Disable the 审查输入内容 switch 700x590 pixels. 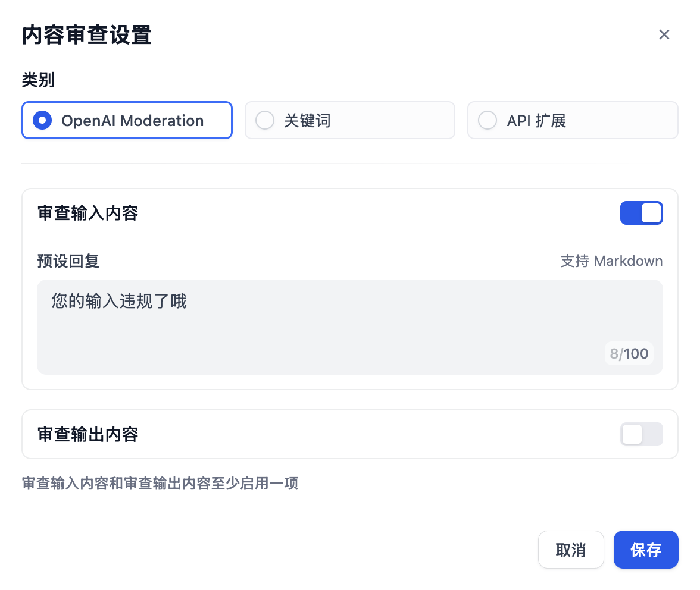pos(642,213)
